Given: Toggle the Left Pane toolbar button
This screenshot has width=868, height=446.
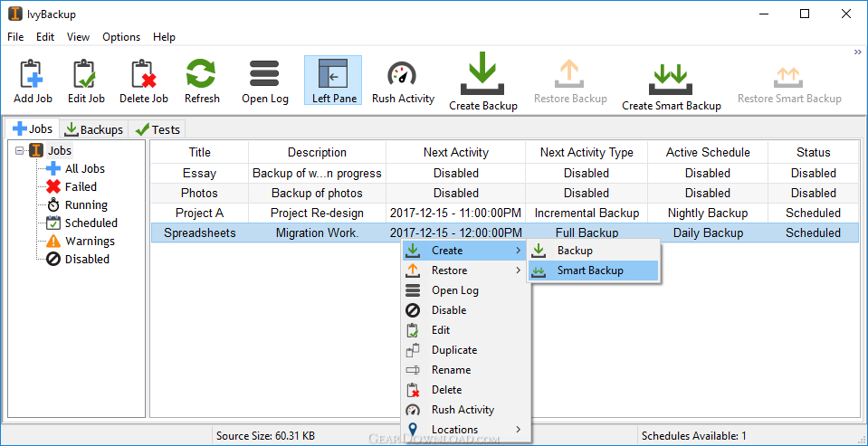Looking at the screenshot, I should tap(333, 81).
